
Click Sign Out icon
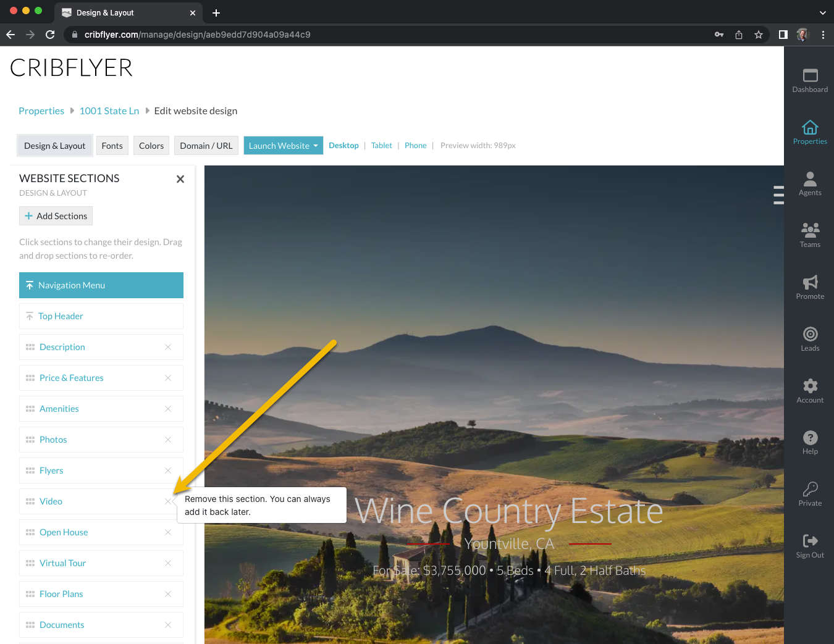(x=810, y=546)
